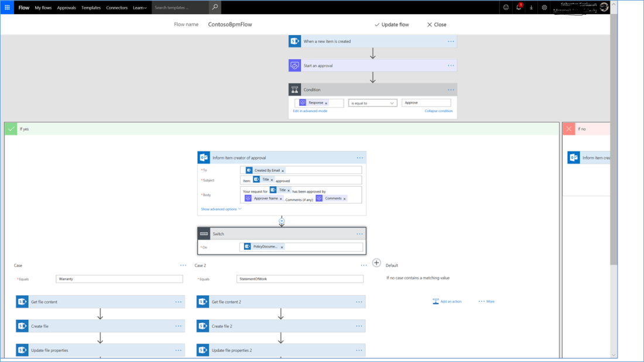Expand Show advanced options in email step
This screenshot has height=362, width=644.
tap(221, 209)
